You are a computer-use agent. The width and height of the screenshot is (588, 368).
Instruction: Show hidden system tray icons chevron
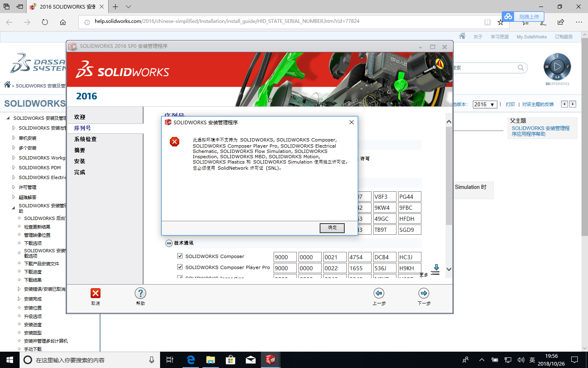[x=482, y=360]
